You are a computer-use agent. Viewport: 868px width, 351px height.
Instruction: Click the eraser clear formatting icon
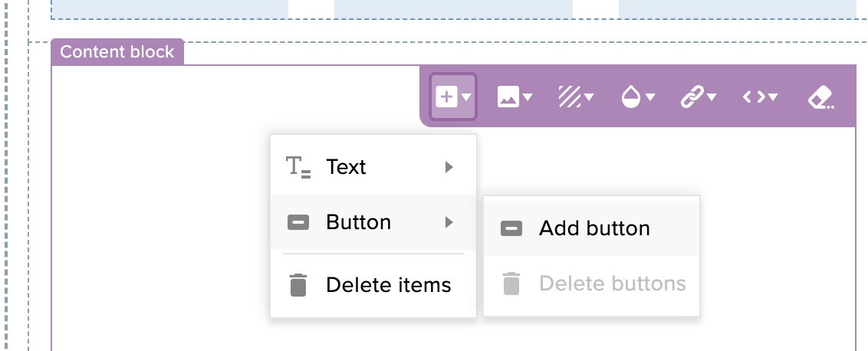[x=821, y=97]
